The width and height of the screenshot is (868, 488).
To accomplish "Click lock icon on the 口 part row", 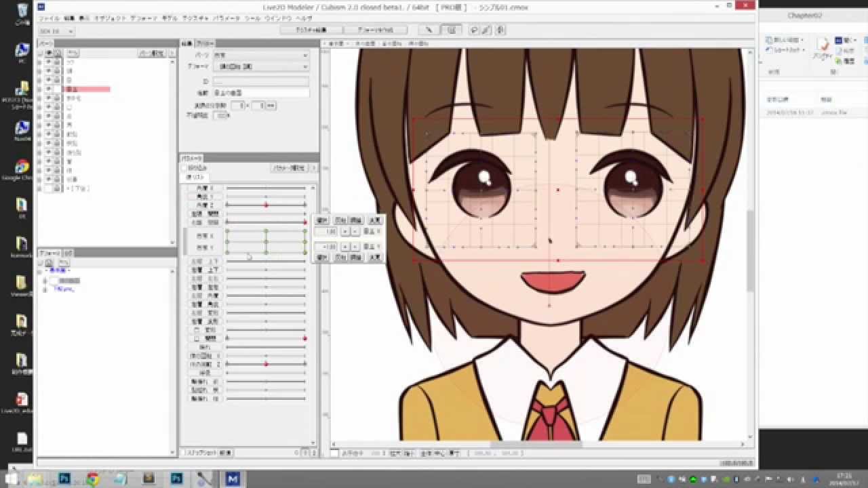I will pos(58,107).
